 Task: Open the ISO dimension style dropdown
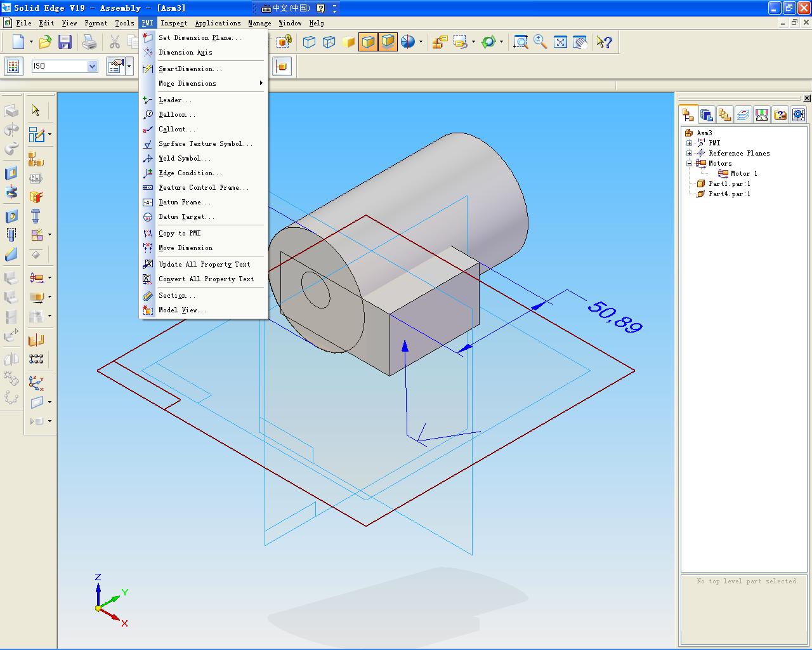[x=93, y=66]
